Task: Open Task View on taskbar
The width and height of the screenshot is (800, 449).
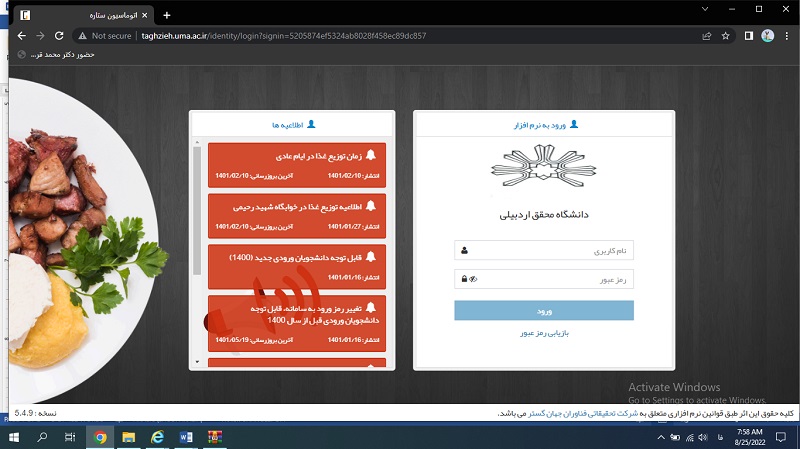Action: [x=70, y=437]
